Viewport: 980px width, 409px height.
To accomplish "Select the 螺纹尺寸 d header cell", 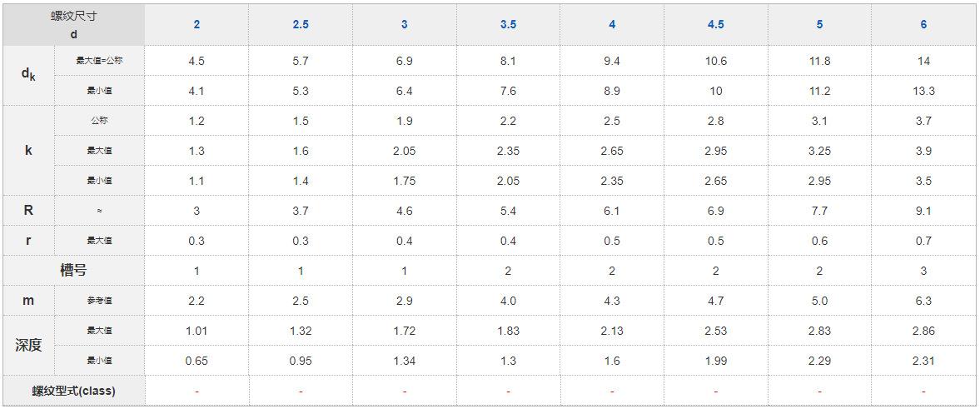I will [x=74, y=25].
